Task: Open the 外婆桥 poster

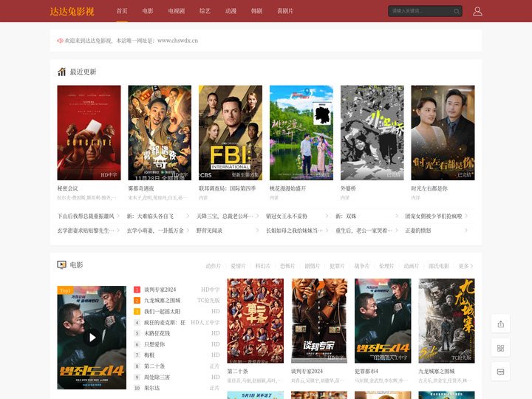Action: (372, 133)
